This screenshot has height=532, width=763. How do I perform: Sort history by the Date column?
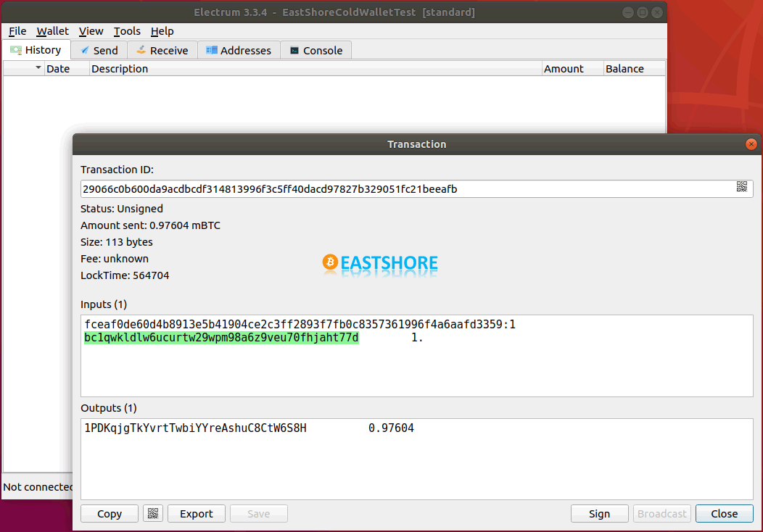(x=67, y=69)
